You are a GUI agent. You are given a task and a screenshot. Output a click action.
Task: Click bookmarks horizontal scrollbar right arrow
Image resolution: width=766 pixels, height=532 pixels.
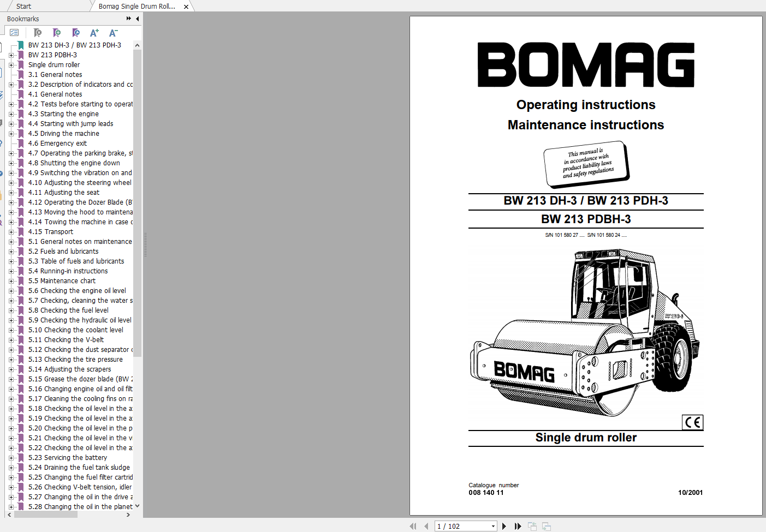pyautogui.click(x=128, y=515)
